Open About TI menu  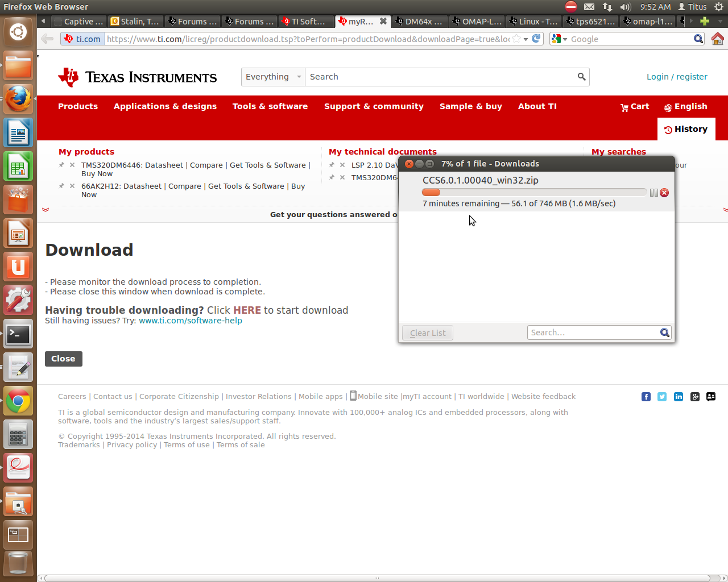[537, 106]
